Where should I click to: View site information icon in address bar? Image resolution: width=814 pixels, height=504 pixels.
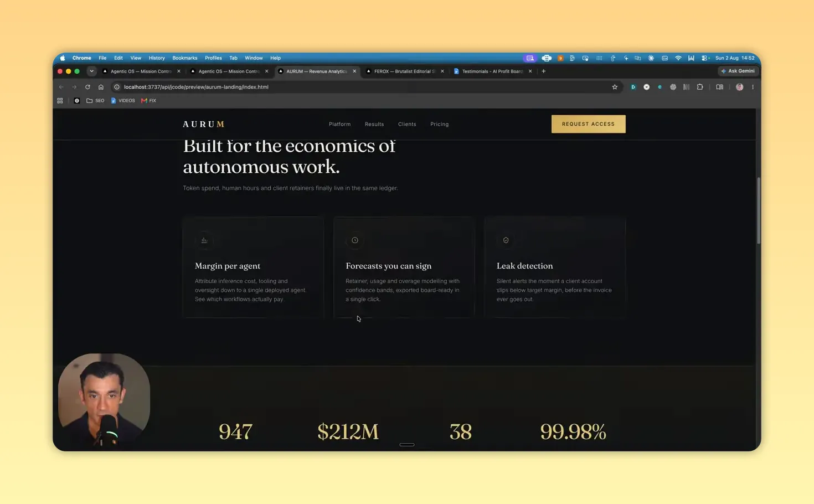117,87
